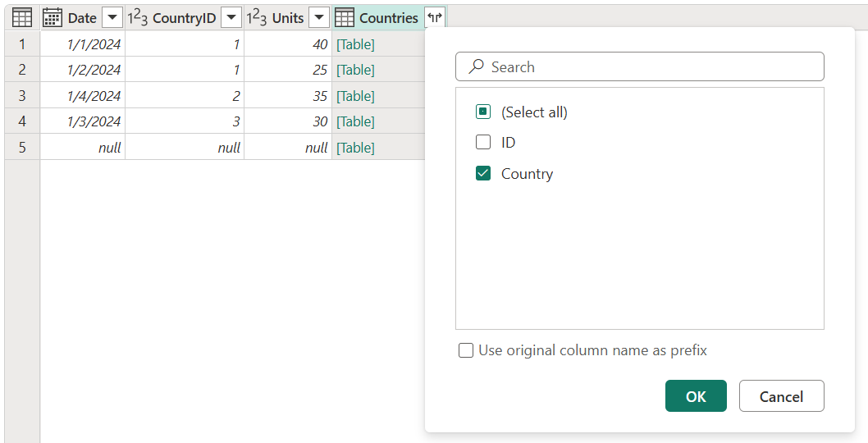The image size is (868, 443).
Task: Click the date cell 1/1/2024
Action: click(83, 43)
